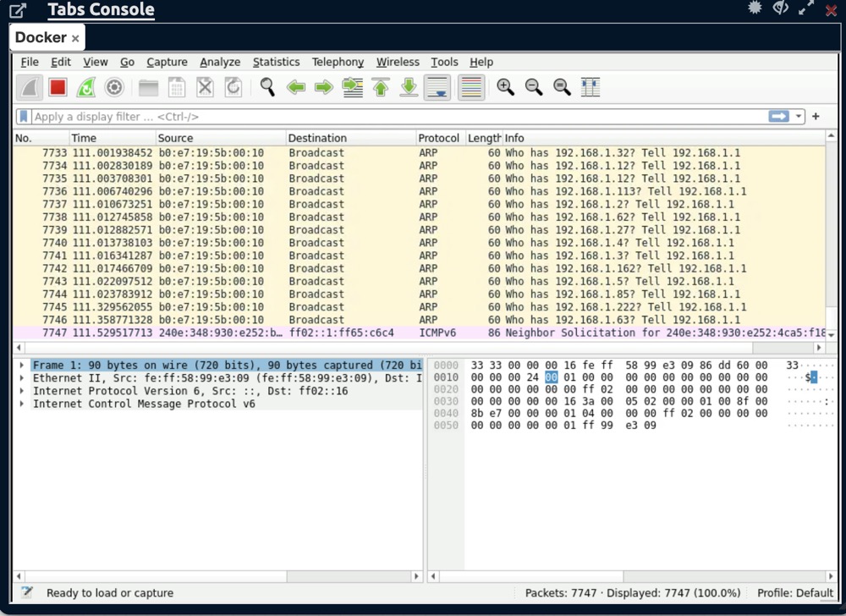Open a capture file folder icon
The image size is (846, 616).
point(148,87)
